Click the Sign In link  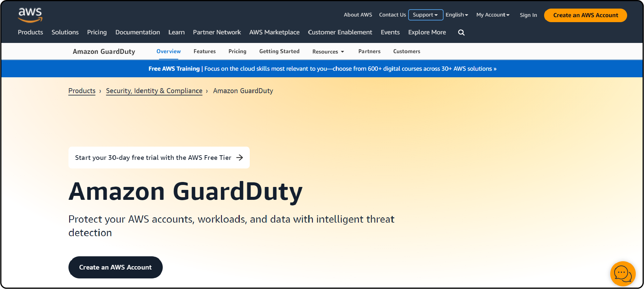[528, 15]
